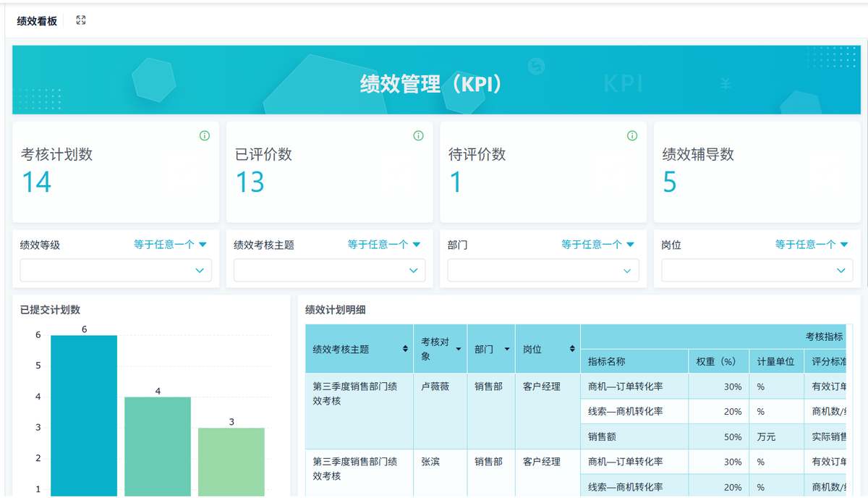Viewport: 868px width, 498px height.
Task: Select 卢薇薇 cell in the table
Action: coord(435,387)
